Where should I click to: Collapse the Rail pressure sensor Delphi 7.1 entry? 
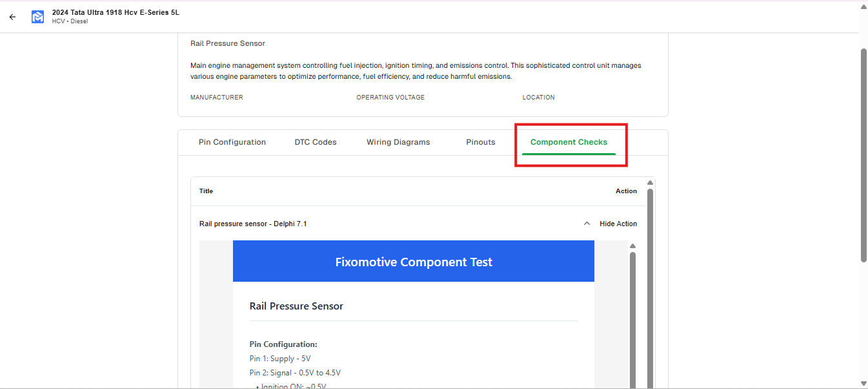pos(587,223)
